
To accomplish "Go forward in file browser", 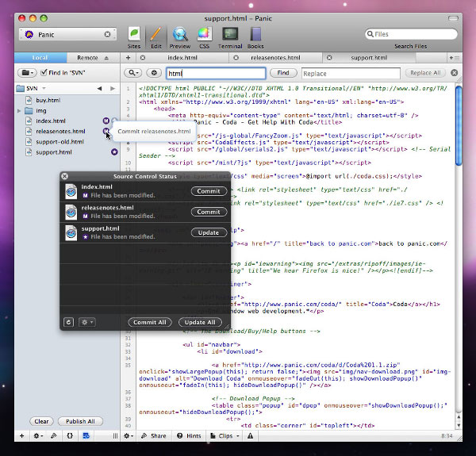I will click(113, 88).
